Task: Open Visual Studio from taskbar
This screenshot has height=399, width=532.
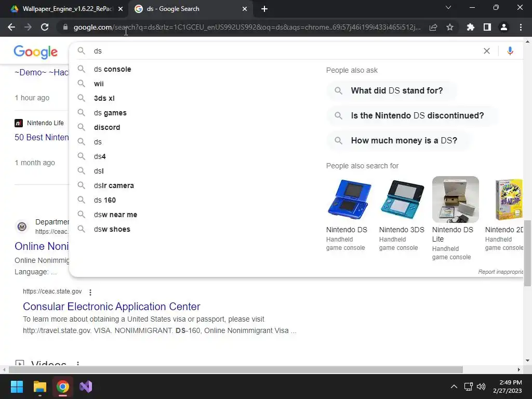Action: (x=86, y=387)
